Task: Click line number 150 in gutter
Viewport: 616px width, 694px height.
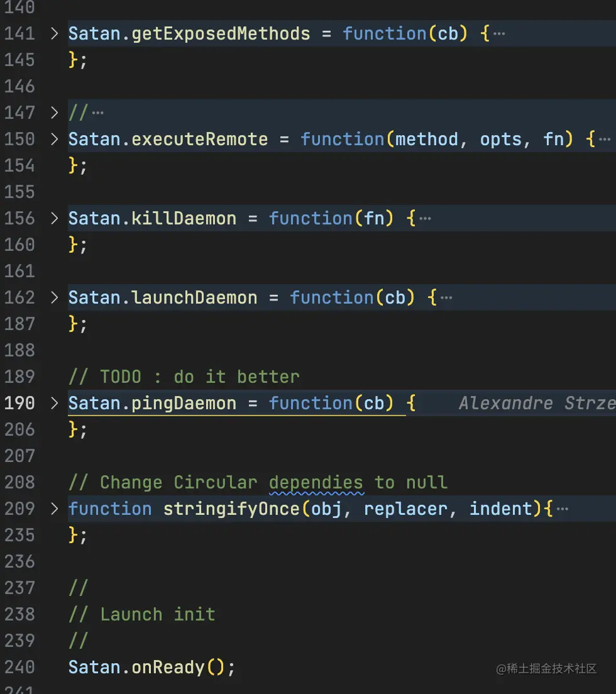Action: pos(19,139)
